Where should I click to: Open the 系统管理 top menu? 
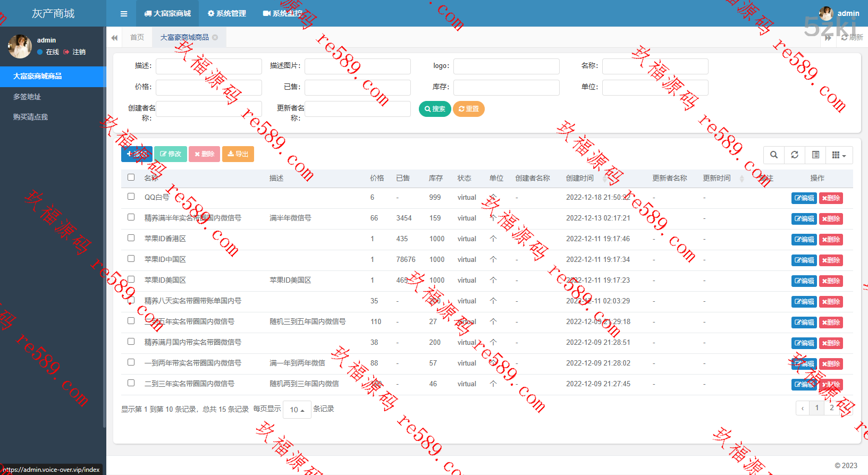[x=227, y=13]
